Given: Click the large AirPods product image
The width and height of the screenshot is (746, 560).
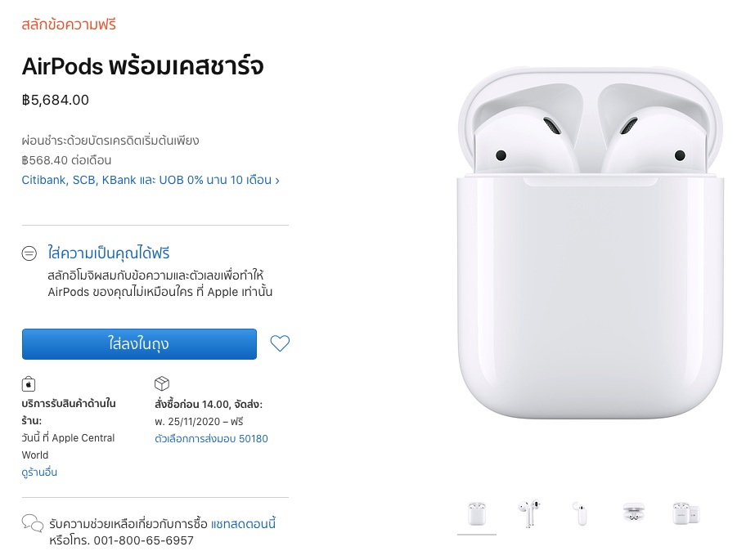Looking at the screenshot, I should click(x=590, y=243).
